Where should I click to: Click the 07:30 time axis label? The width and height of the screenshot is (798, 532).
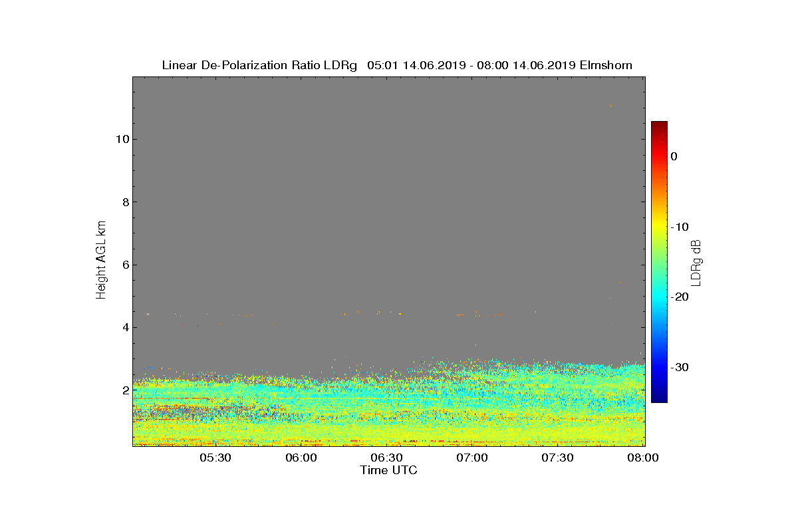point(558,458)
